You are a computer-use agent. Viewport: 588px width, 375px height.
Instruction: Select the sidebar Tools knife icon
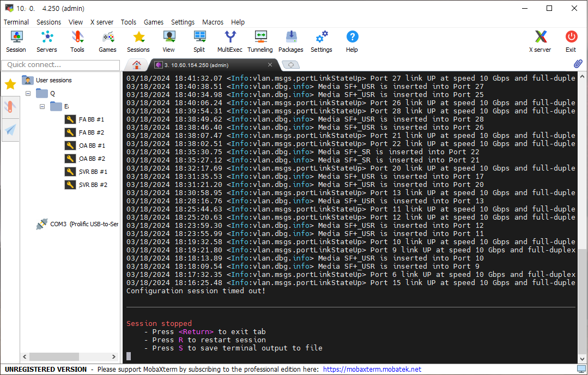tap(10, 107)
